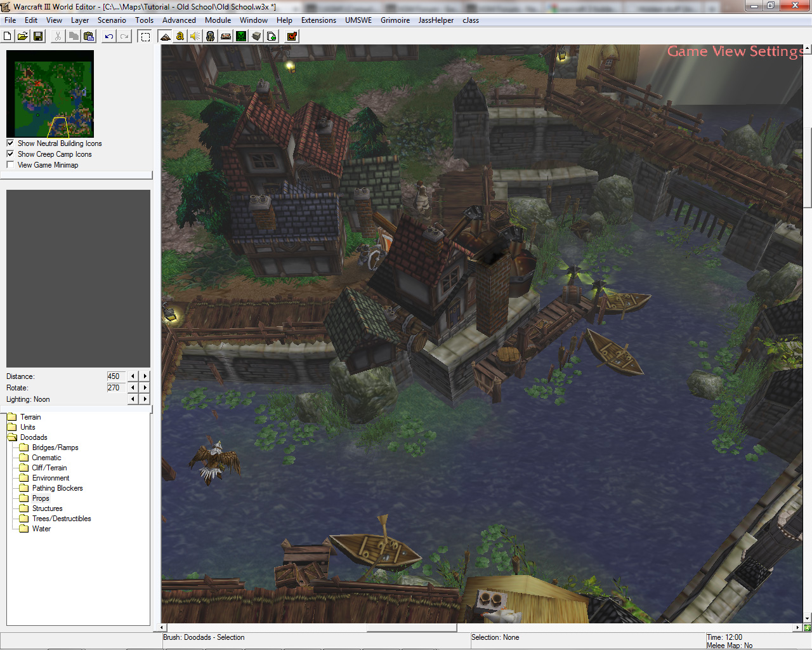Open the View menu

click(x=55, y=20)
